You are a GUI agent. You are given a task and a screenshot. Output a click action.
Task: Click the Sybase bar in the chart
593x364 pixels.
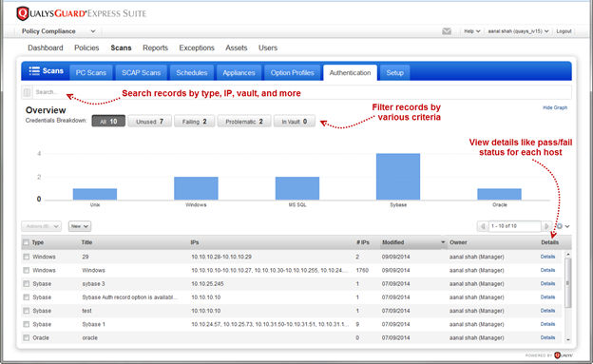pyautogui.click(x=398, y=177)
